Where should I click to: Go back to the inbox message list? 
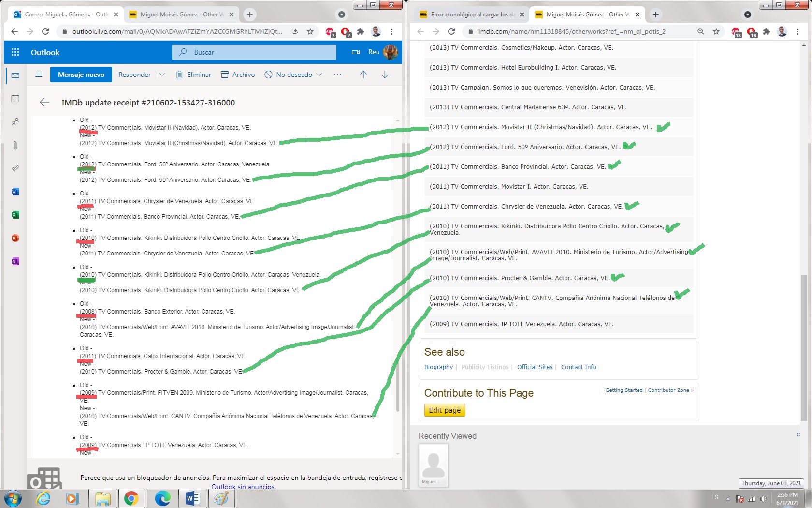[44, 102]
